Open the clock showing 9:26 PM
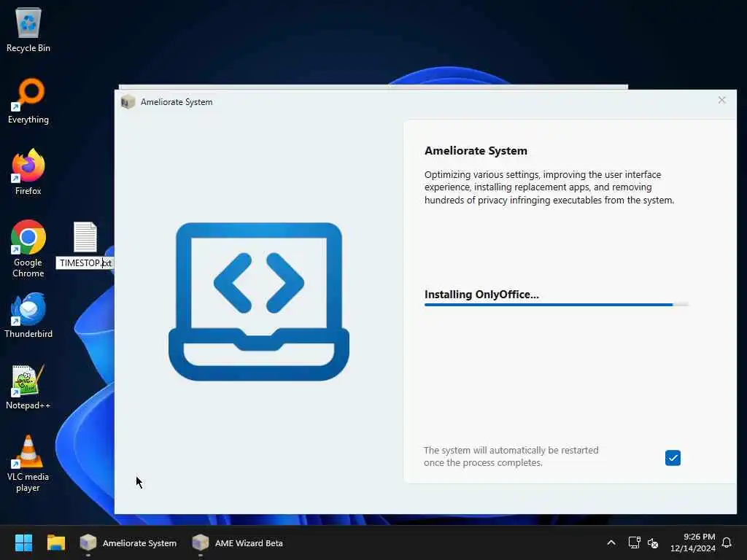This screenshot has width=747, height=560. pyautogui.click(x=693, y=542)
